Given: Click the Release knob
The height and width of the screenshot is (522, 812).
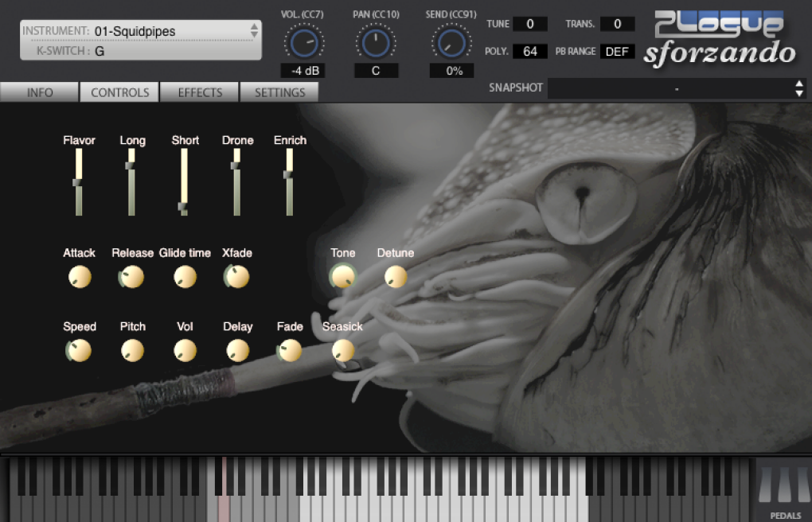Looking at the screenshot, I should (132, 277).
